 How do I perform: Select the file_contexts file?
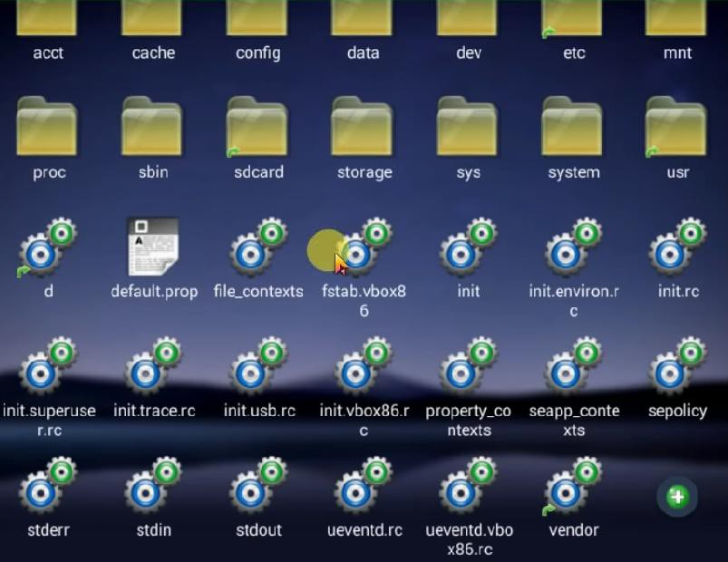[x=258, y=247]
